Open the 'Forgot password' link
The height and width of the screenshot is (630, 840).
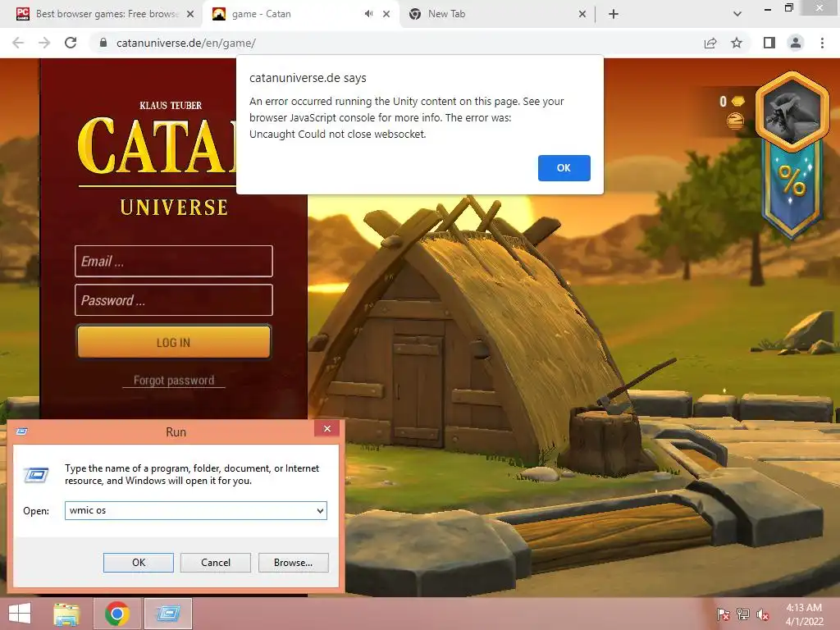coord(174,381)
